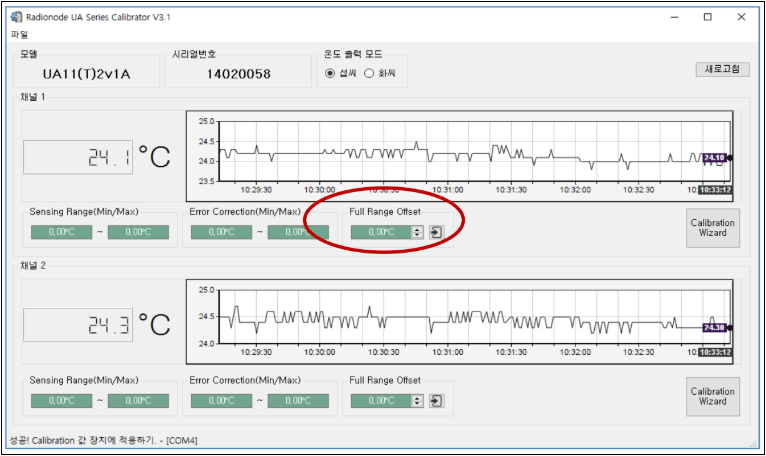Click Channel 1 Error Correction Max field
Image resolution: width=766 pixels, height=456 pixels.
(298, 232)
